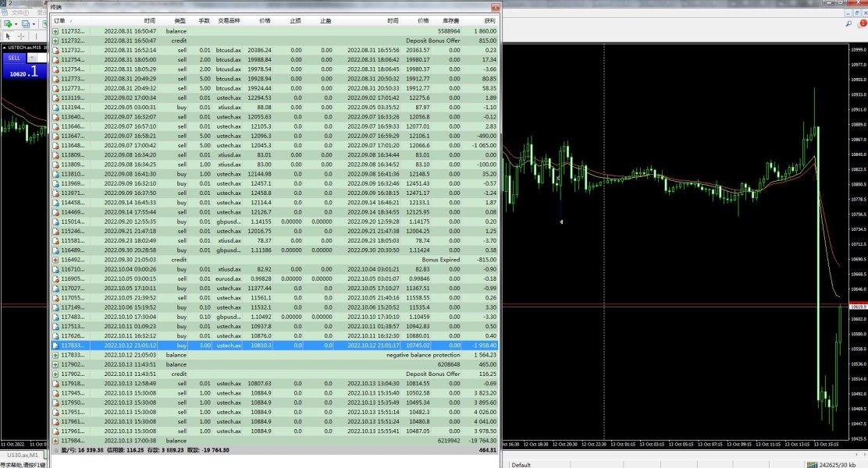Image resolution: width=868 pixels, height=468 pixels.
Task: Click the 0.99828 eurusd open price
Action: point(261,278)
